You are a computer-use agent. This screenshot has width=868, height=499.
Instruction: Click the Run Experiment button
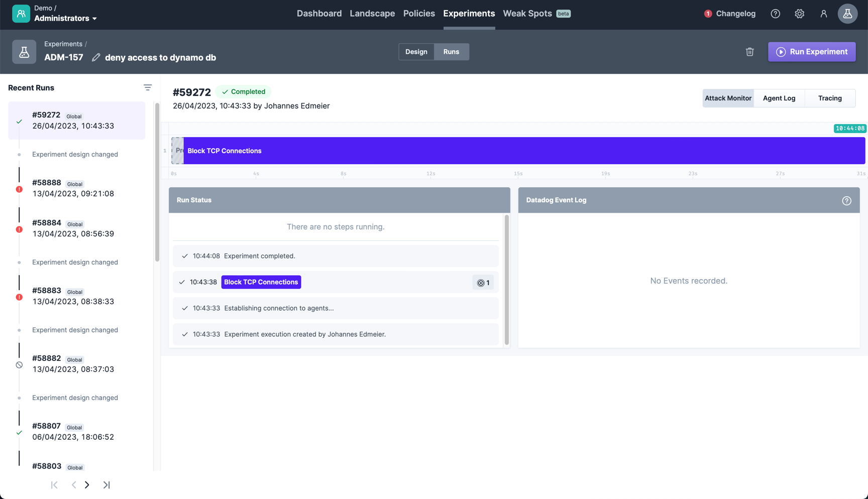point(811,52)
